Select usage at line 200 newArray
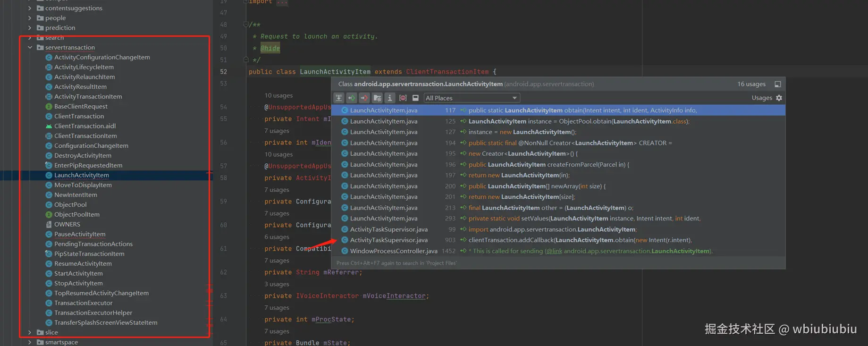This screenshot has width=868, height=346. [x=558, y=186]
